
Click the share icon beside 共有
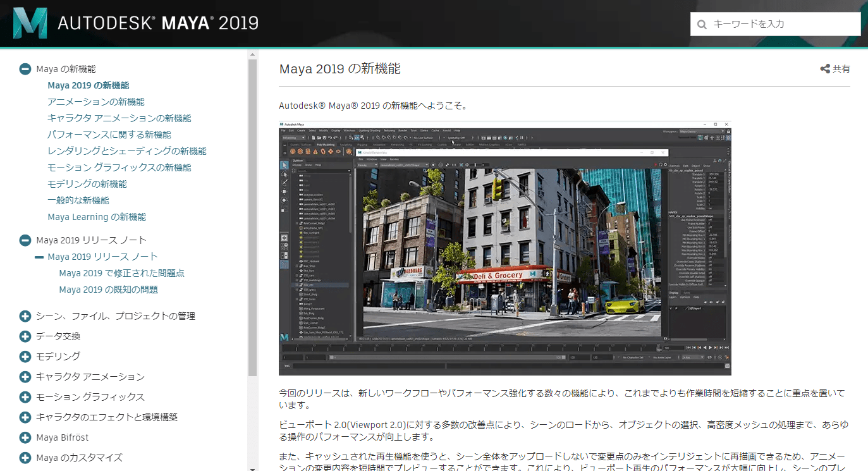tap(825, 69)
